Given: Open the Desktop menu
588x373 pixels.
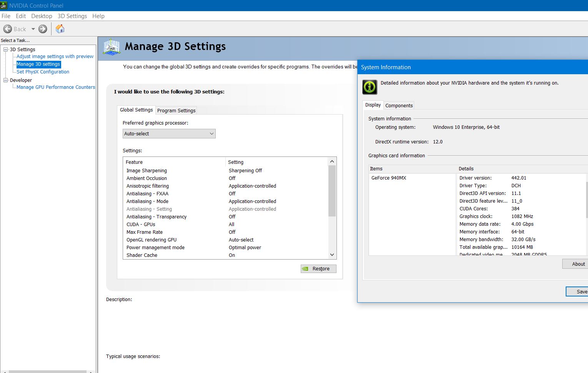Looking at the screenshot, I should pos(42,16).
